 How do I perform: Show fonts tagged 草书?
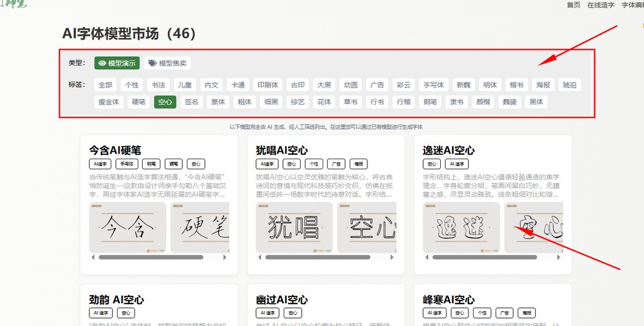click(351, 102)
